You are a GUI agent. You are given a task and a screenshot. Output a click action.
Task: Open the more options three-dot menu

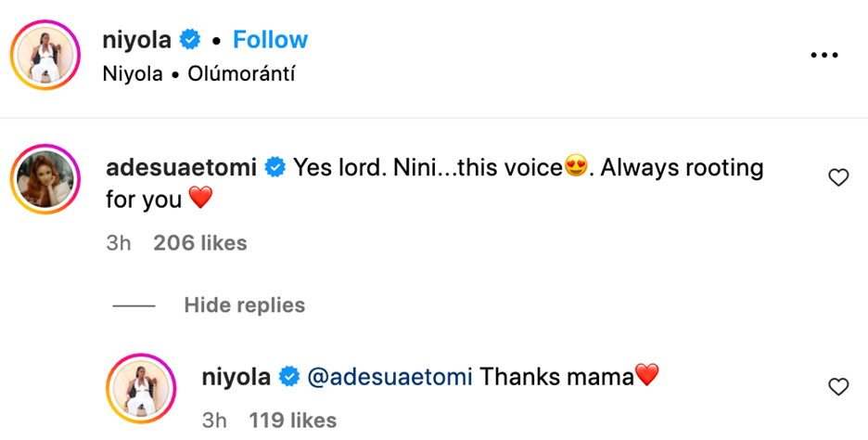823,56
